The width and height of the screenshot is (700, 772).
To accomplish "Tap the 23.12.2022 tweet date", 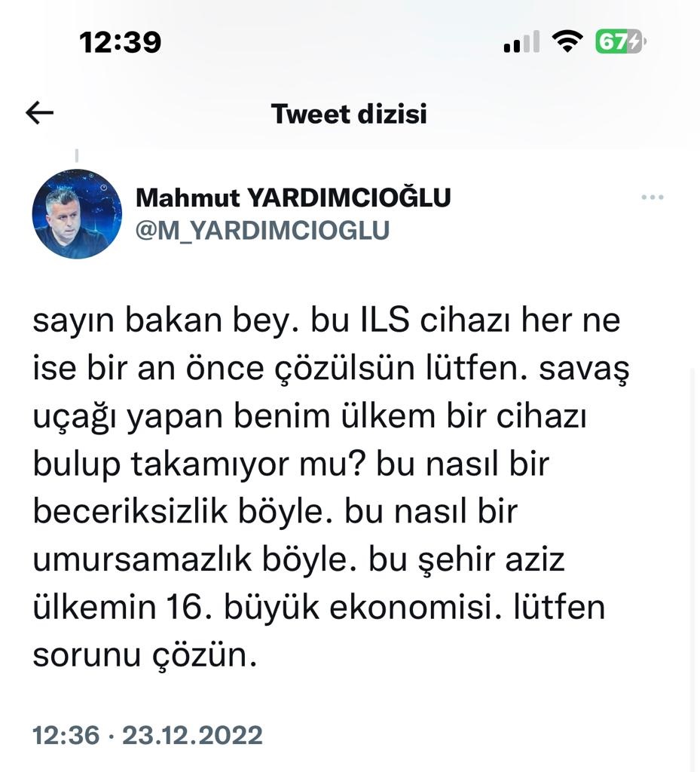I will (x=192, y=734).
